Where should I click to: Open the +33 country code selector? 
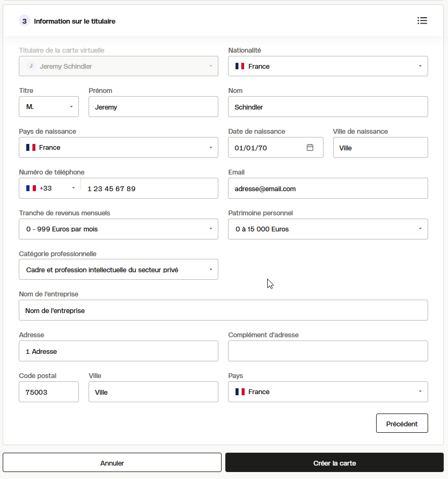point(50,188)
